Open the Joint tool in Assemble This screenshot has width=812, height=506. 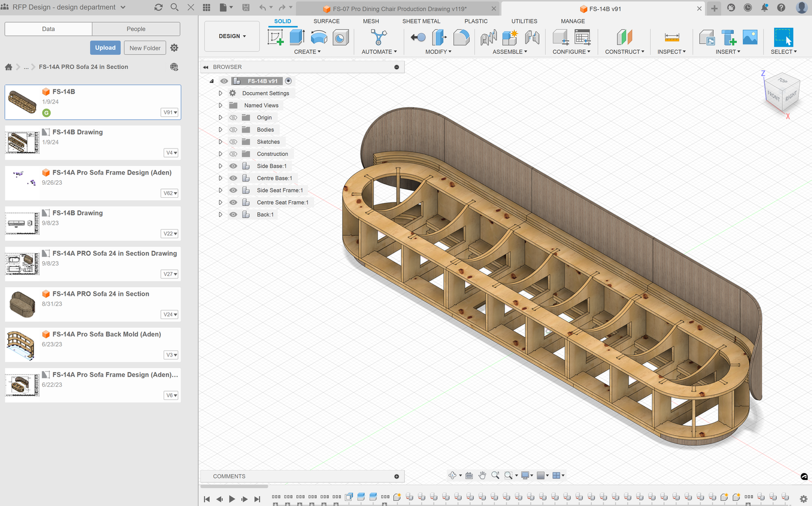[532, 37]
